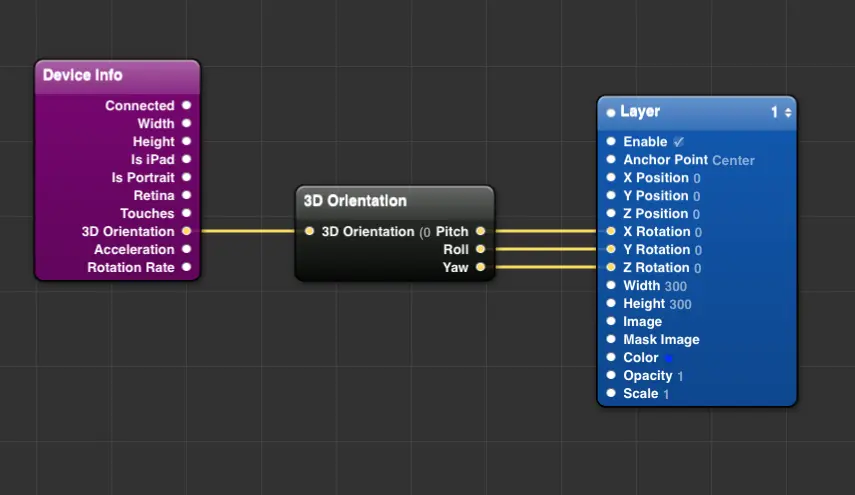The height and width of the screenshot is (495, 855).
Task: Click the Yaw output port
Action: 480,267
